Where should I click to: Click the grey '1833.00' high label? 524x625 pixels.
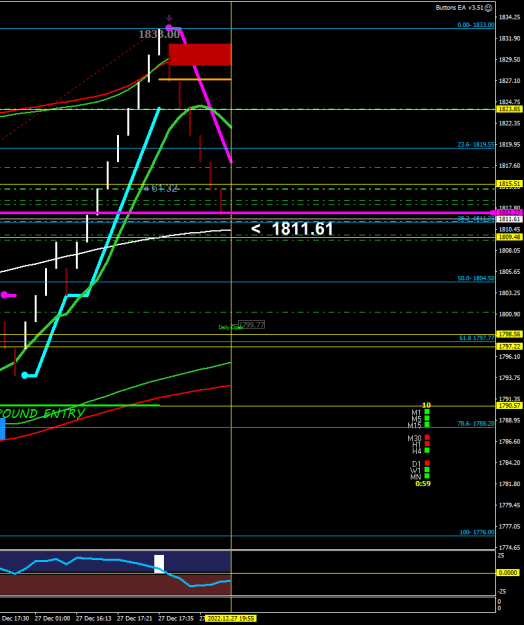click(159, 34)
